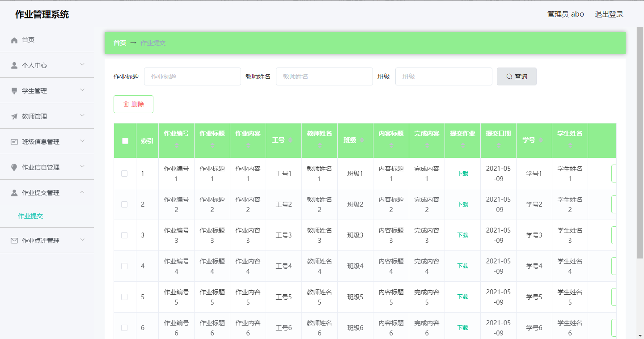Click the sort arrows under 作业编号 header

[x=176, y=145]
